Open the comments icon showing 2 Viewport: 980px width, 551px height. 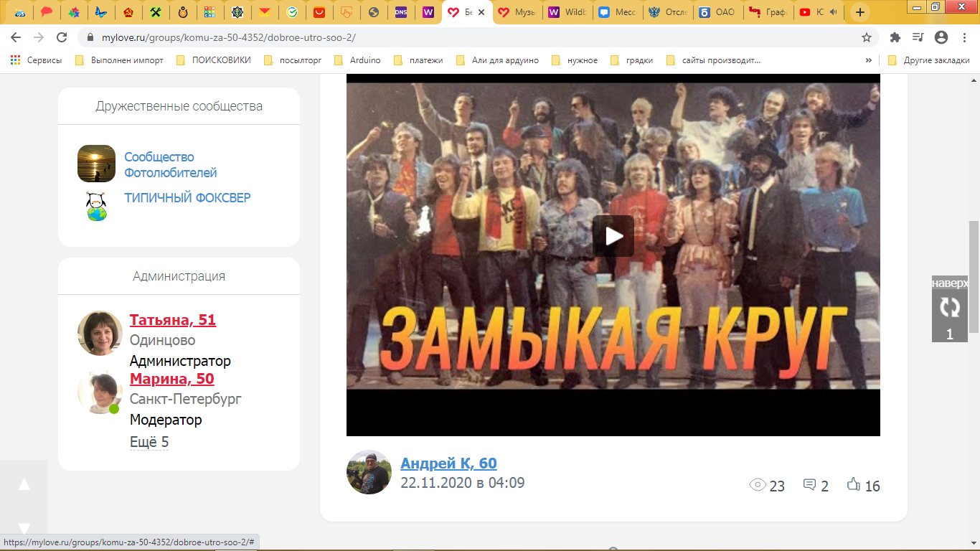click(x=809, y=485)
